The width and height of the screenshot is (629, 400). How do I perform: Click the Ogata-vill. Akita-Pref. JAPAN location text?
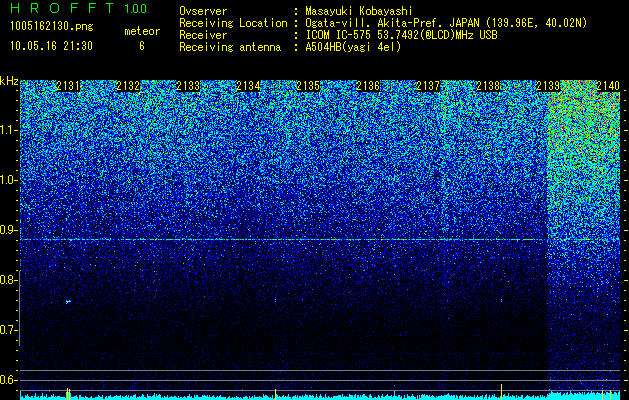[x=446, y=23]
